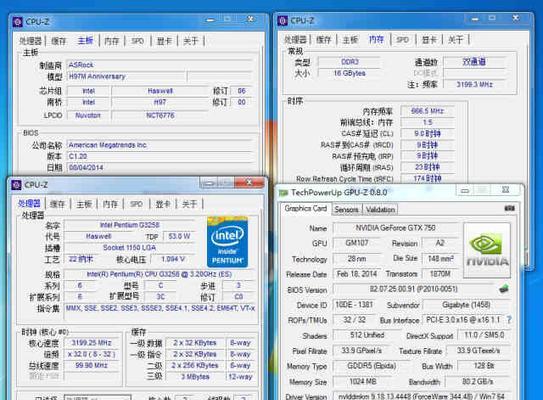Click the Intel Pentium logo badge

[228, 242]
